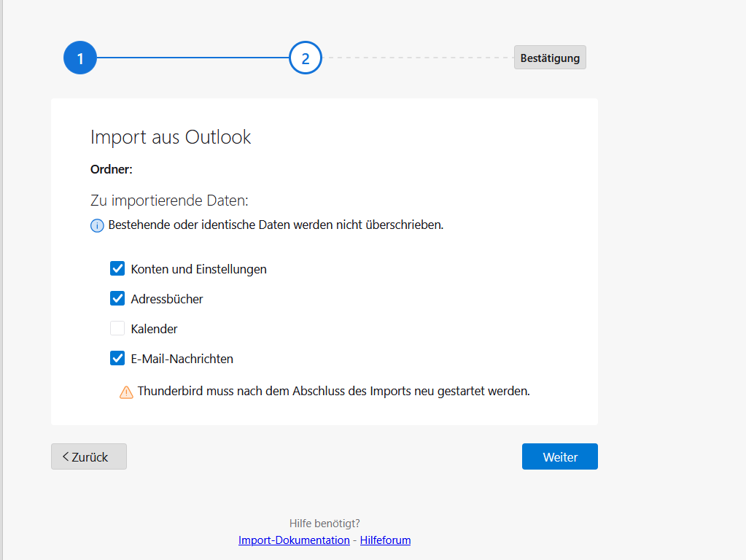Click the Thunderbird restart warning text
Screen dimensions: 746x560
click(333, 391)
